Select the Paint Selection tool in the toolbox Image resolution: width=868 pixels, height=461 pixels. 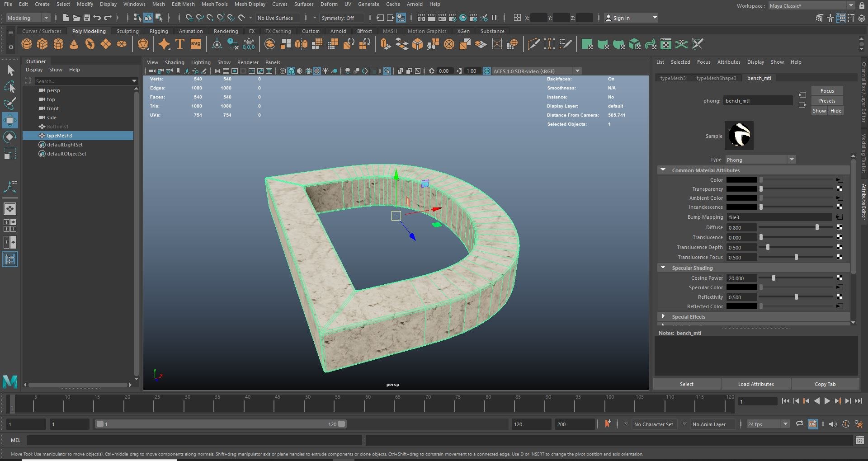pyautogui.click(x=10, y=103)
